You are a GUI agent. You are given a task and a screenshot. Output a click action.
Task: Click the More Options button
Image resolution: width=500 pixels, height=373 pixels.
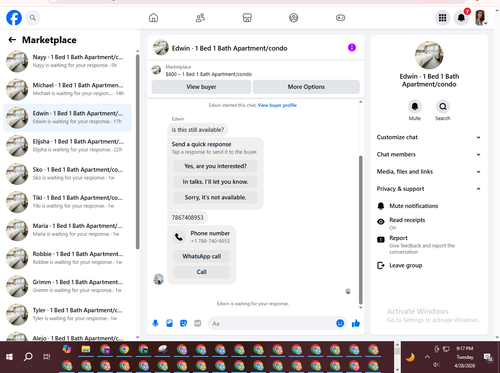306,87
